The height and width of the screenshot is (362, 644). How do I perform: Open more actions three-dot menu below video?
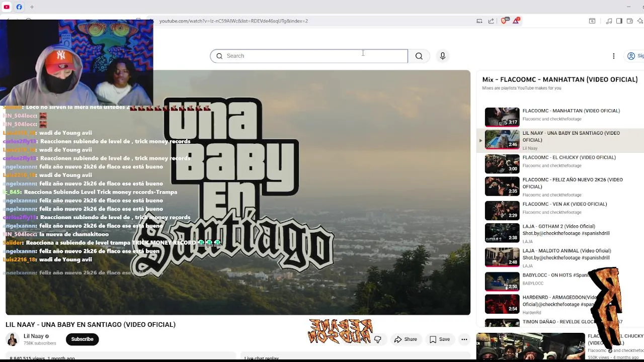(x=464, y=339)
